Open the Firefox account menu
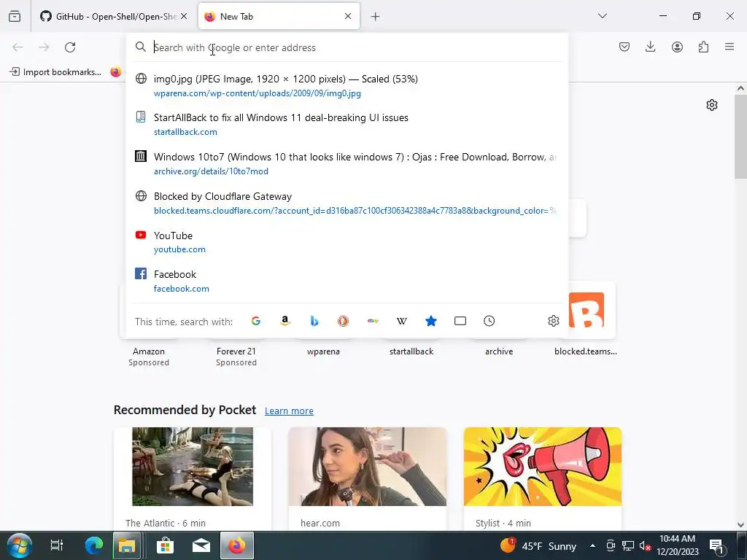747x560 pixels. [677, 47]
